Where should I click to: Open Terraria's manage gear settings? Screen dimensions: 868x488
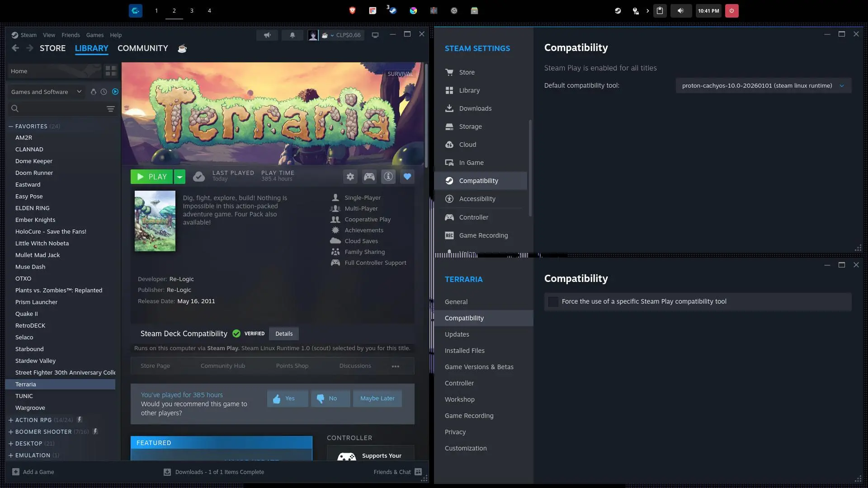[350, 177]
